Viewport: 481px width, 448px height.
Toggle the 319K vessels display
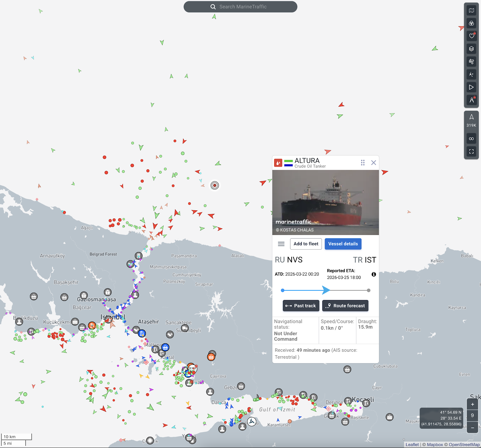pyautogui.click(x=471, y=120)
